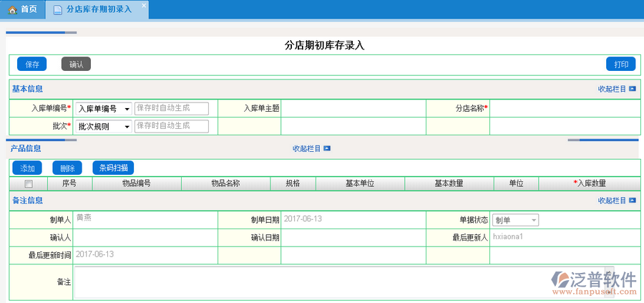Click the home icon on 首页 tab
644x303 pixels.
coord(12,9)
